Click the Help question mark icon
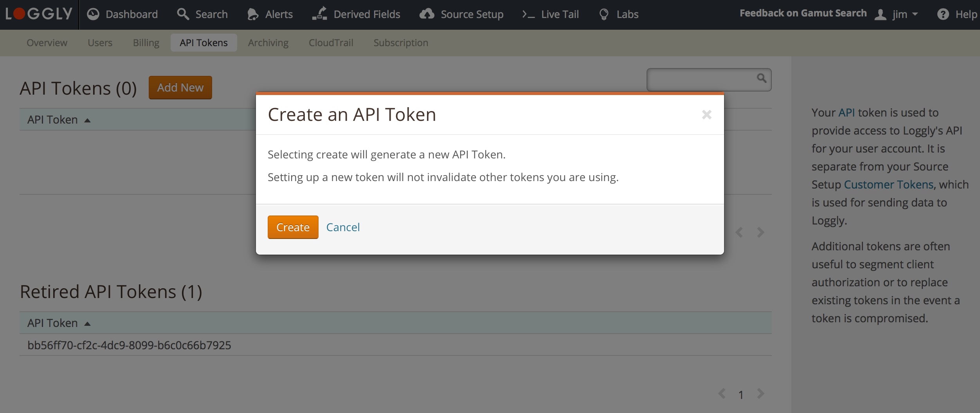This screenshot has width=980, height=413. [x=943, y=14]
